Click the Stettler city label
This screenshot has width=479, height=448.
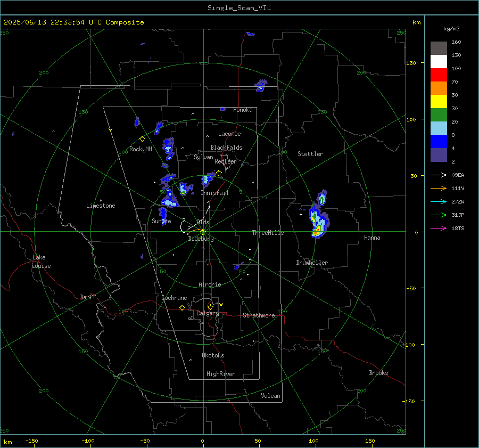(310, 154)
